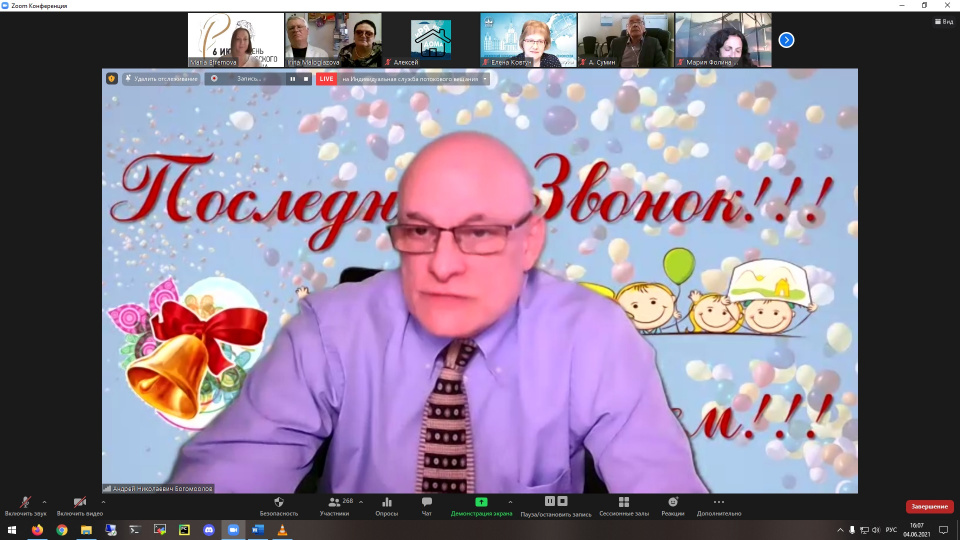Screen dimensions: 960x540
Task: Open Firefox from the Windows taskbar
Action: click(x=38, y=529)
